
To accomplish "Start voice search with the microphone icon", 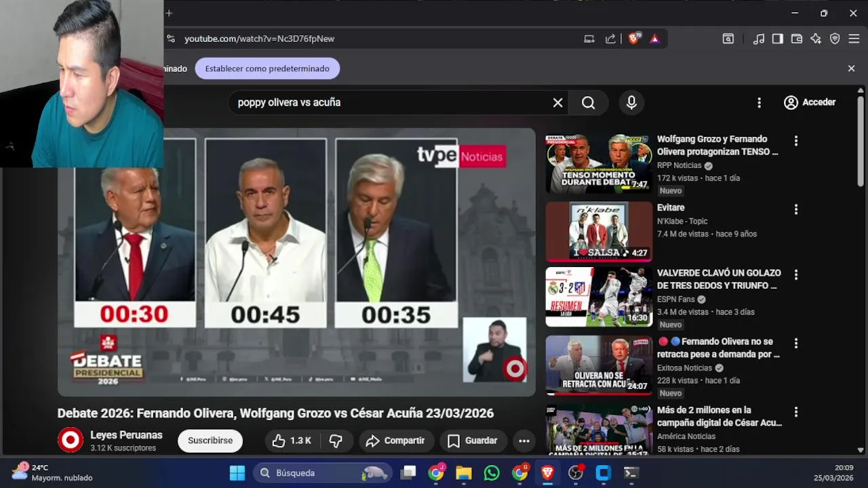I will point(631,102).
